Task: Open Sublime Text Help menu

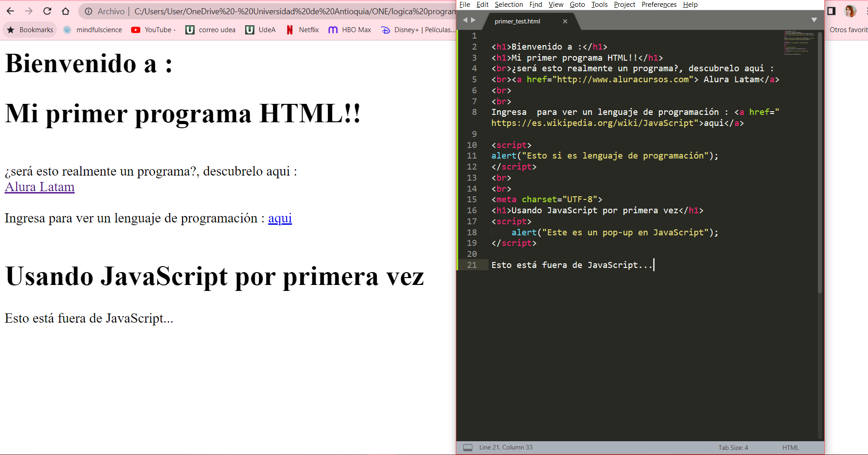Action: pos(690,5)
